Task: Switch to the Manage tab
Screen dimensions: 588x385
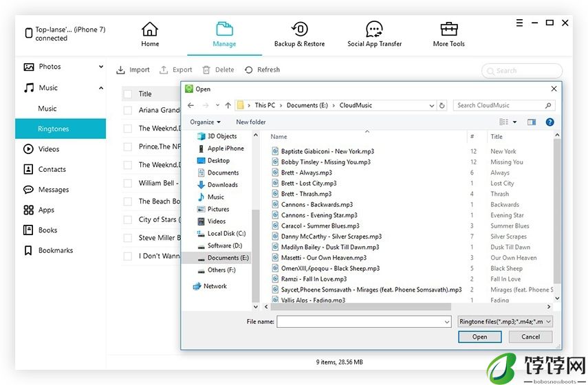Action: tap(224, 34)
